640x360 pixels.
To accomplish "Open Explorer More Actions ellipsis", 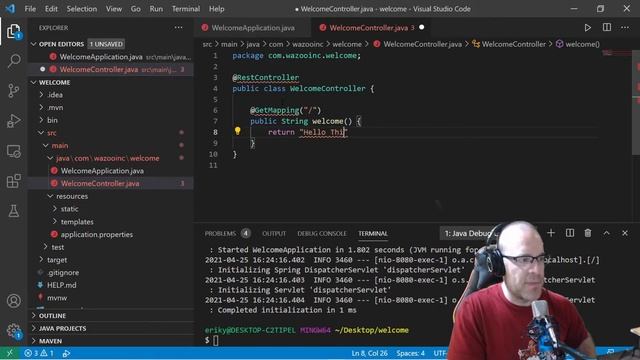I will click(178, 27).
